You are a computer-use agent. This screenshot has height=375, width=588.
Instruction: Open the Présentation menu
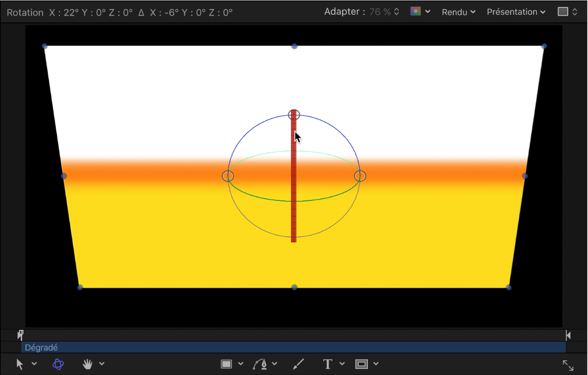(x=516, y=12)
